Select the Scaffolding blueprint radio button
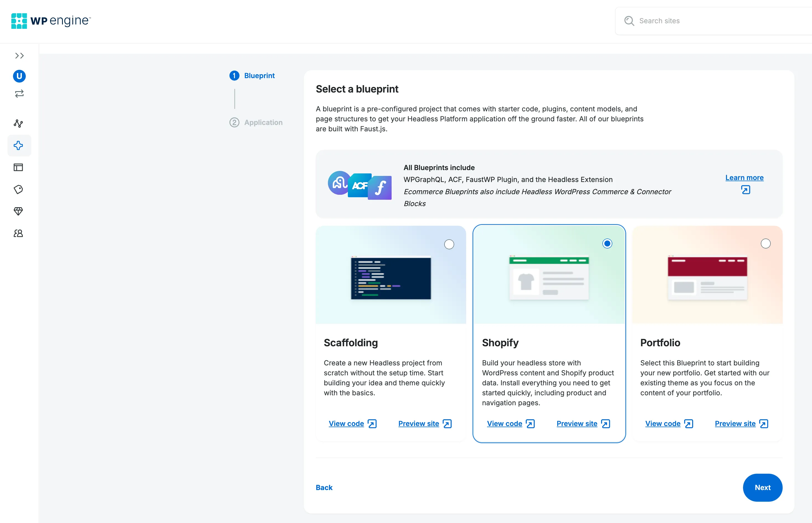812x523 pixels. pyautogui.click(x=449, y=244)
